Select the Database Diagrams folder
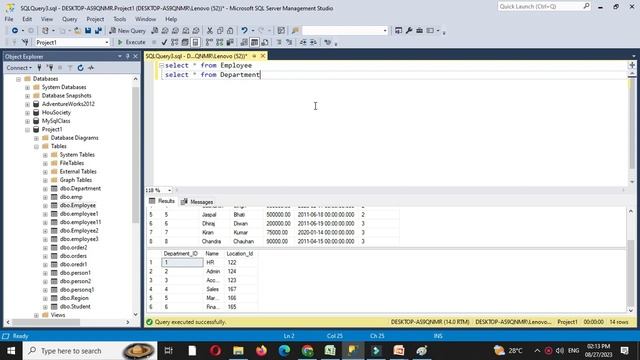The image size is (640, 360). [x=74, y=138]
